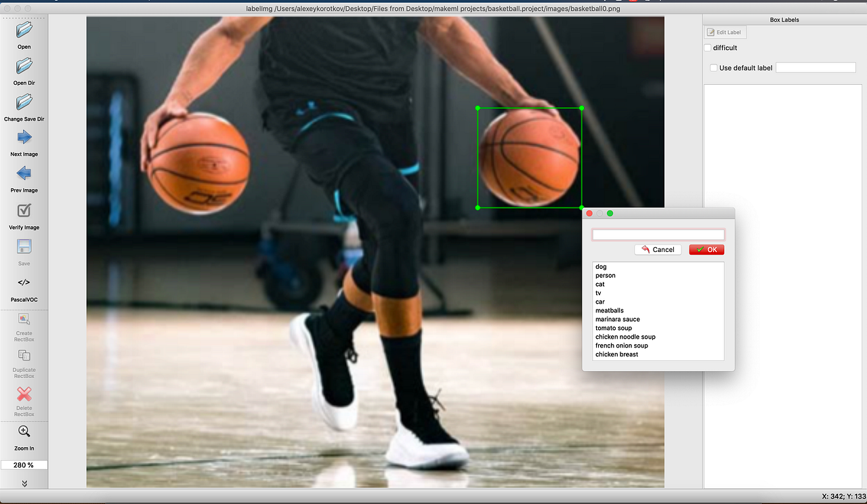Switch the PascalVOC annotation format

tap(24, 285)
